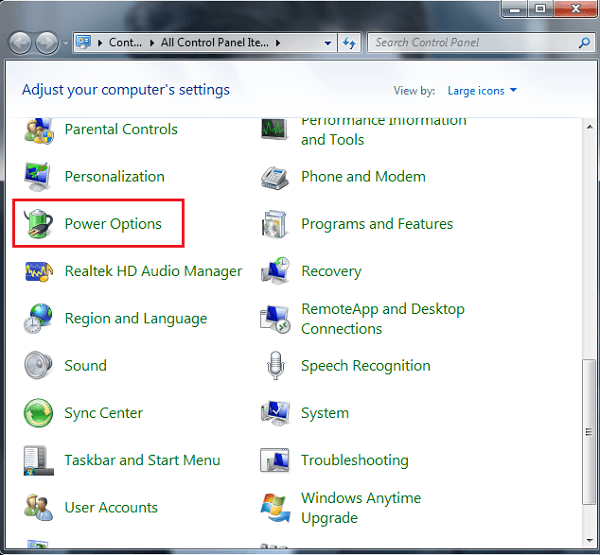This screenshot has width=600, height=555.
Task: Open the Personalization icon
Action: tap(38, 177)
